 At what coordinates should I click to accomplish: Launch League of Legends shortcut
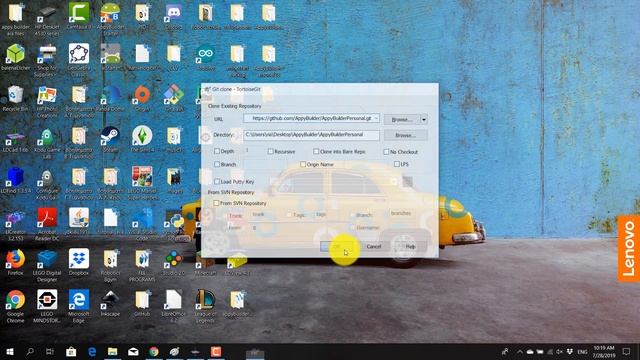pyautogui.click(x=205, y=306)
